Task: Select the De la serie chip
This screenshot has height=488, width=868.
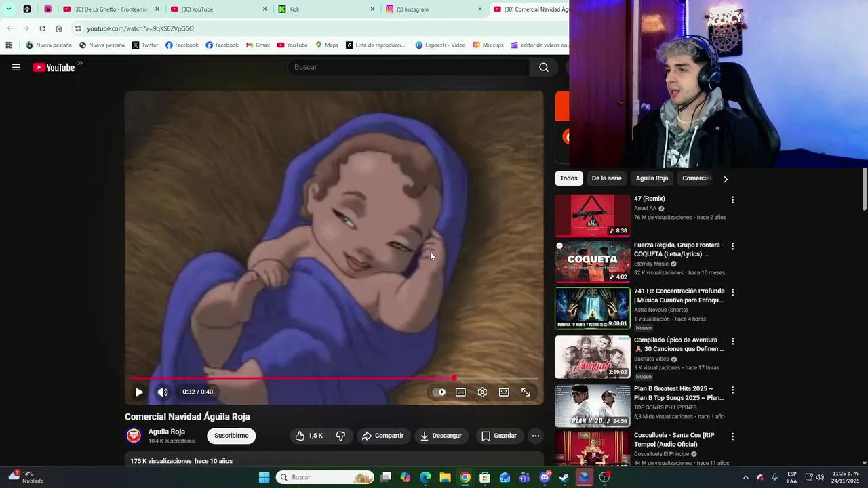Action: click(606, 178)
